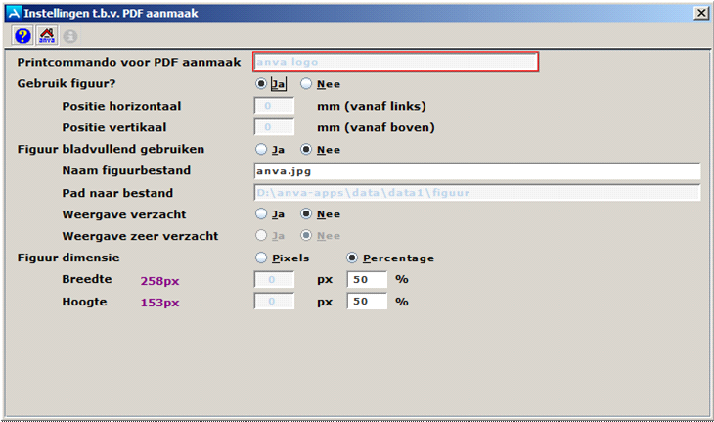
Task: Click the Printcommando voor PDF aanmaak field
Action: [x=395, y=62]
